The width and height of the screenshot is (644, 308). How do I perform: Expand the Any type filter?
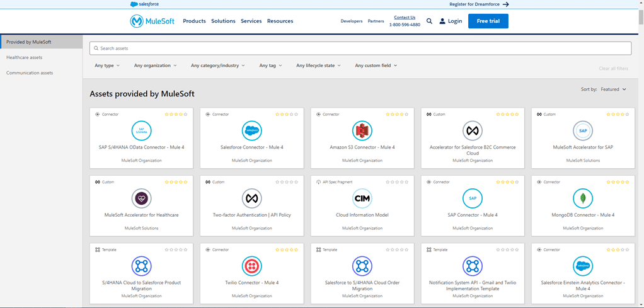tap(107, 66)
